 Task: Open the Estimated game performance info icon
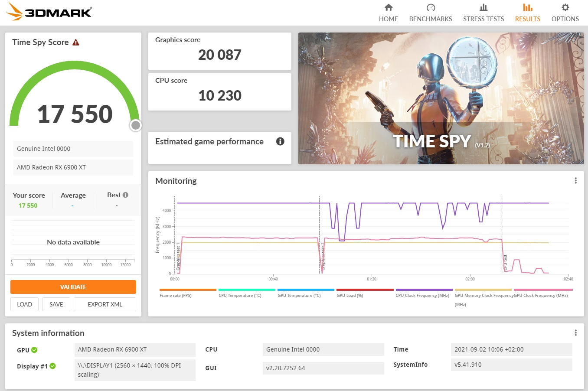click(280, 141)
